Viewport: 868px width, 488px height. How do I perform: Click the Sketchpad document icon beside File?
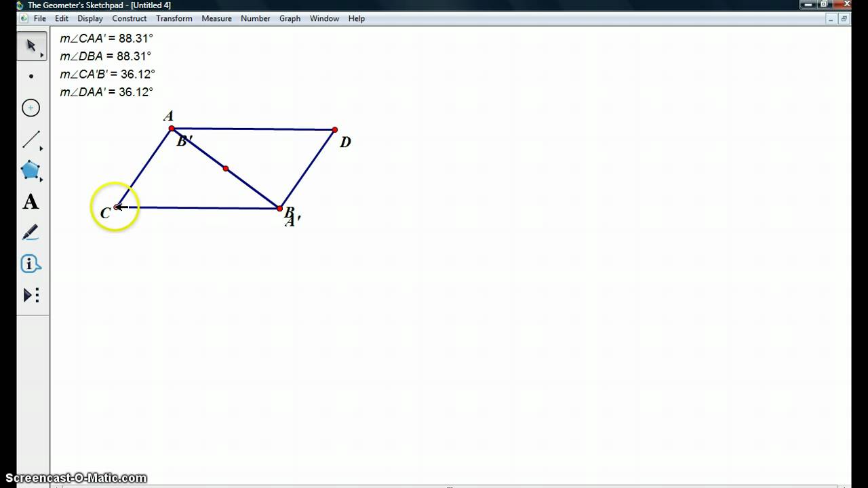pos(24,18)
